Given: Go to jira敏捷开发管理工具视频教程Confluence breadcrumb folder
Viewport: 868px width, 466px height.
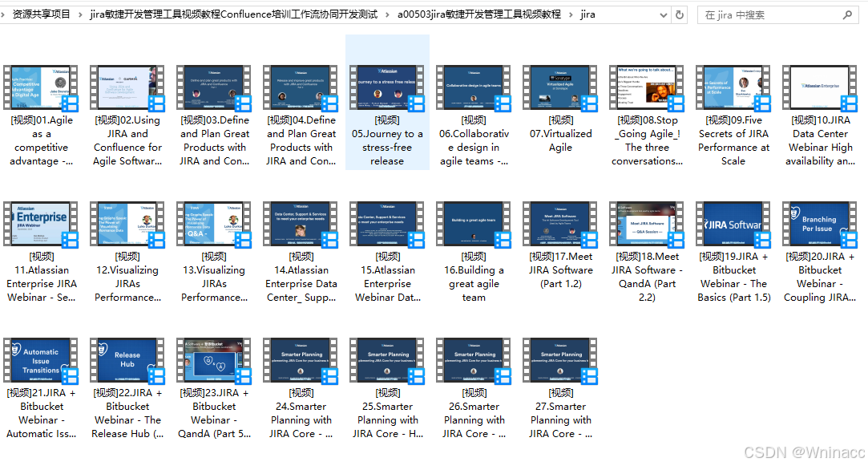Looking at the screenshot, I should click(233, 14).
